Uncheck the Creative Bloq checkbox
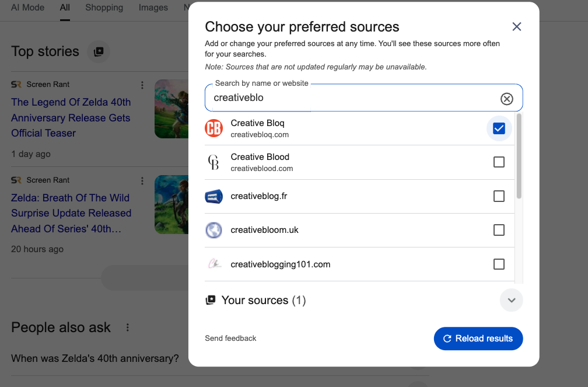Screen dimensions: 588x387 point(499,128)
